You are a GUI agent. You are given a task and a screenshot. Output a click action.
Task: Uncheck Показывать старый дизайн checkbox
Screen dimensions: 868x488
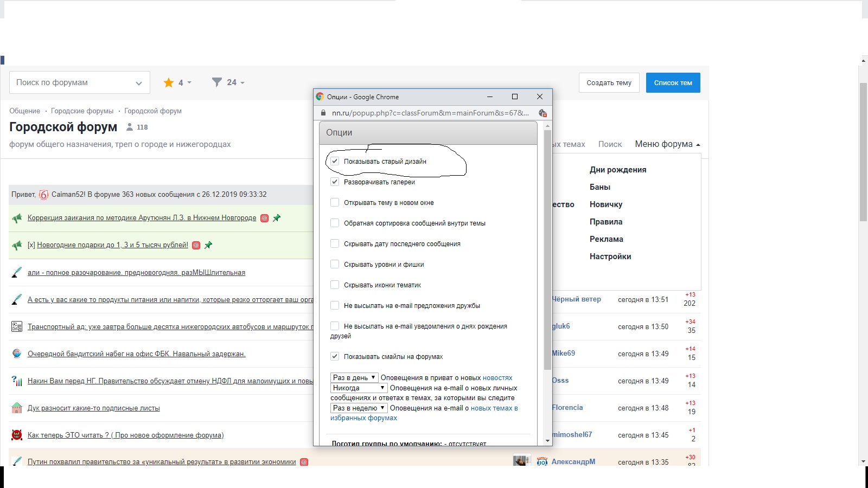[x=335, y=161]
